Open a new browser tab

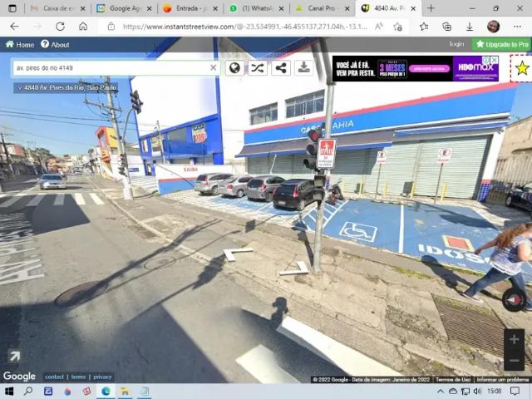(x=431, y=8)
